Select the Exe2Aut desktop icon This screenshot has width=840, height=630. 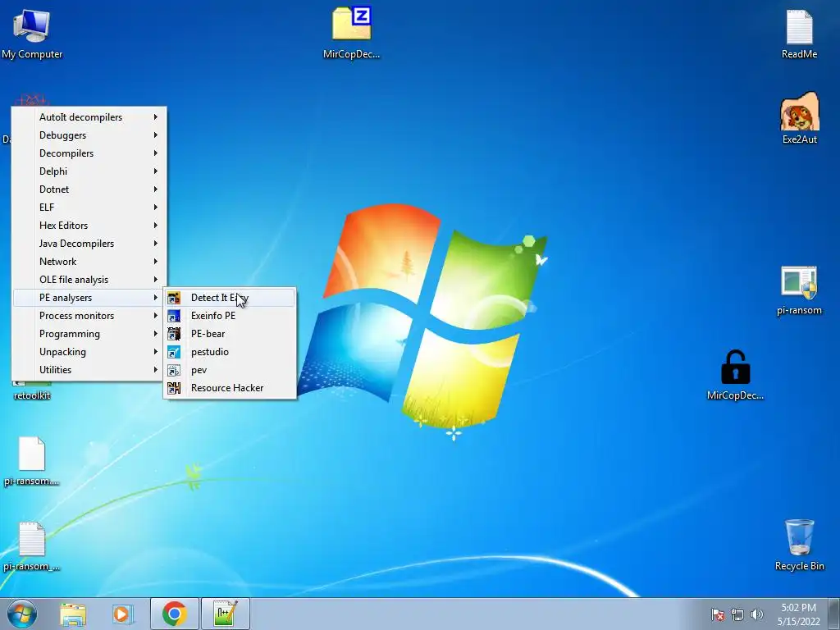(x=799, y=118)
